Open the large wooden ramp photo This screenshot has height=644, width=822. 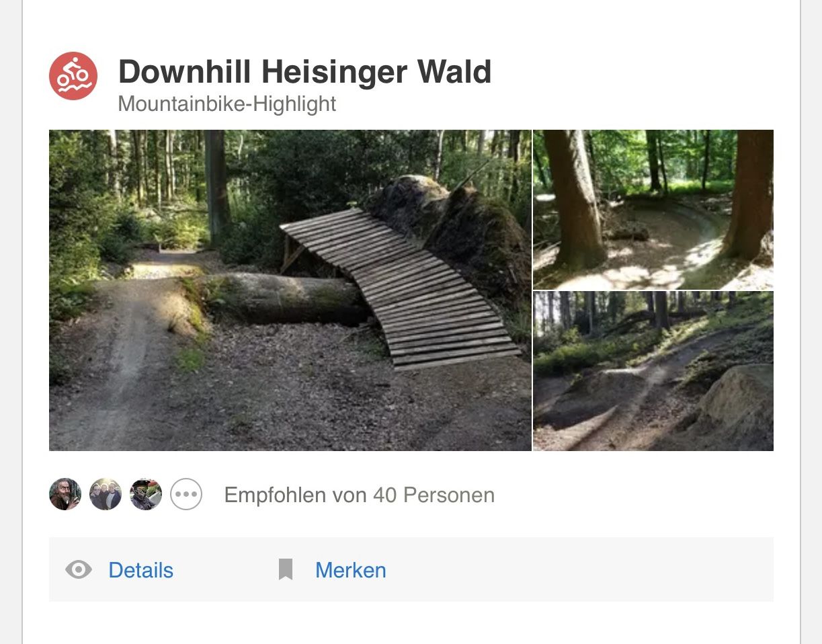290,290
